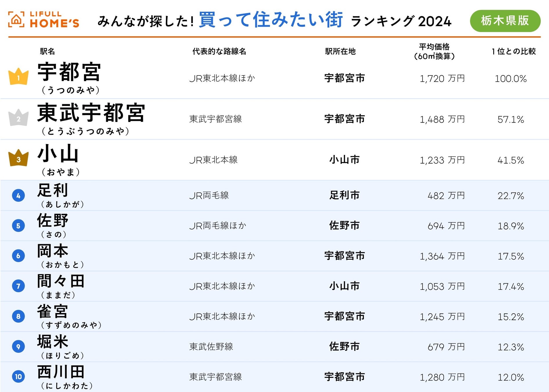The image size is (549, 392).
Task: Select the 足利 station name
Action: pos(53,190)
